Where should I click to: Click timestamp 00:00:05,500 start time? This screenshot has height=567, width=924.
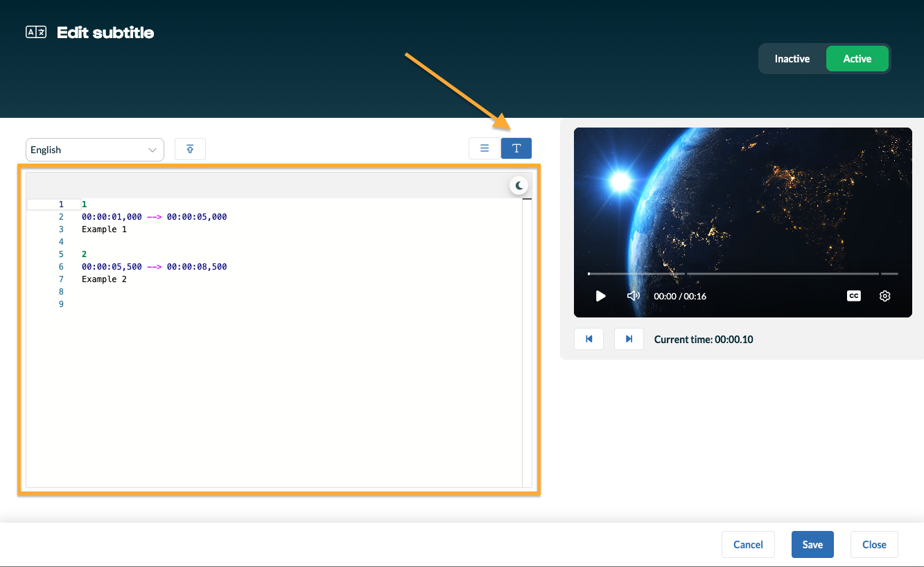click(x=112, y=267)
